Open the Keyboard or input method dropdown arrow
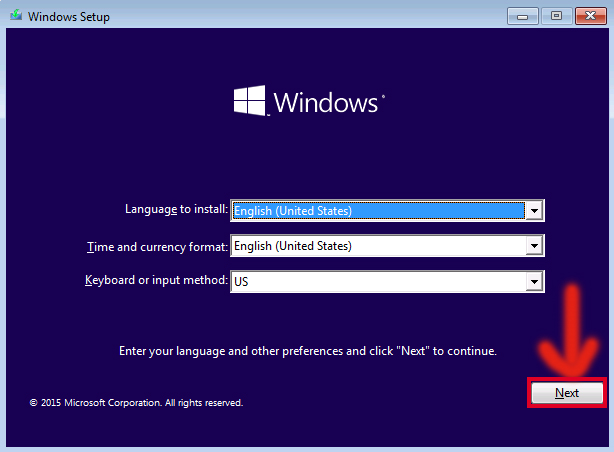 point(534,281)
